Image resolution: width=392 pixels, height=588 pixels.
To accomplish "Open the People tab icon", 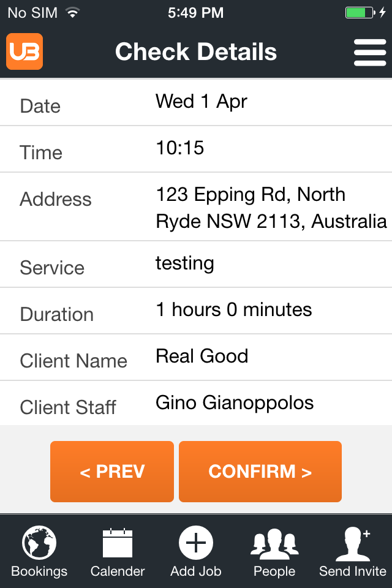I will tap(274, 543).
